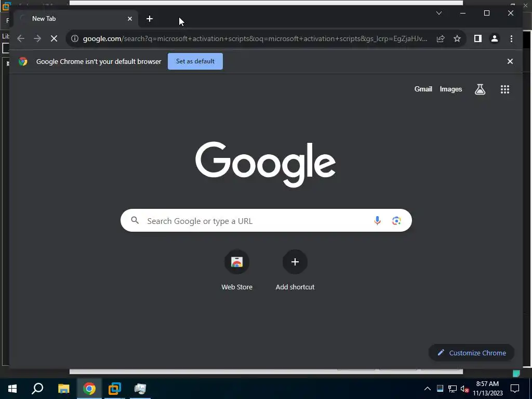Maximize the Chrome window

click(486, 13)
